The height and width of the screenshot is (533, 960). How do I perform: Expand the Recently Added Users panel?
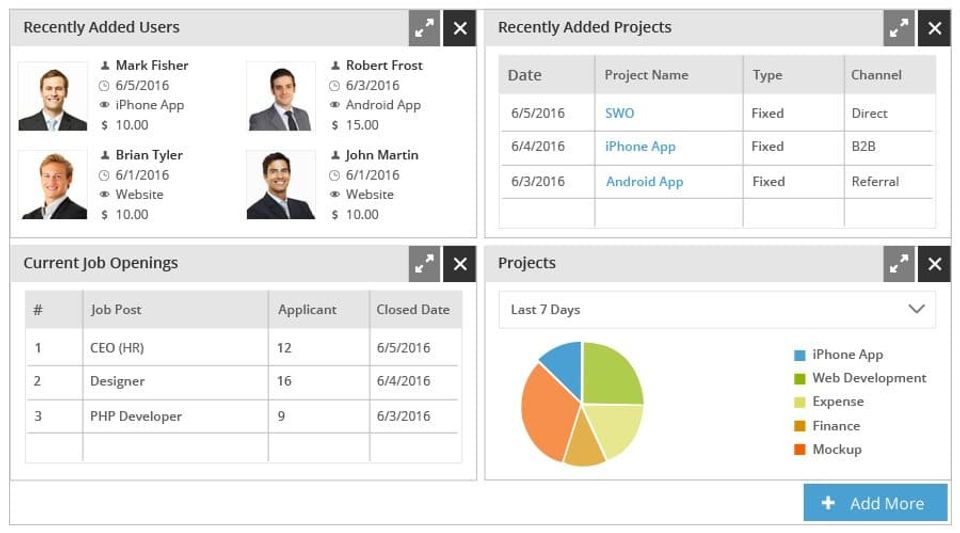(425, 28)
